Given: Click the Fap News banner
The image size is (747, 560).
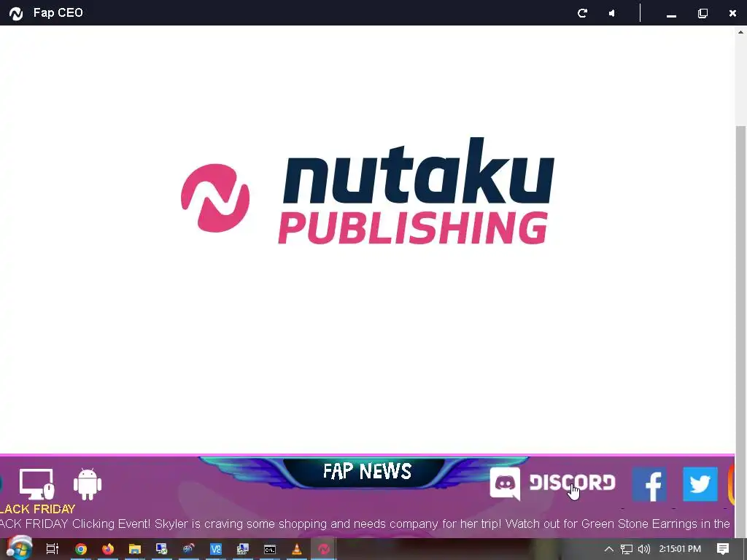Looking at the screenshot, I should 367,472.
